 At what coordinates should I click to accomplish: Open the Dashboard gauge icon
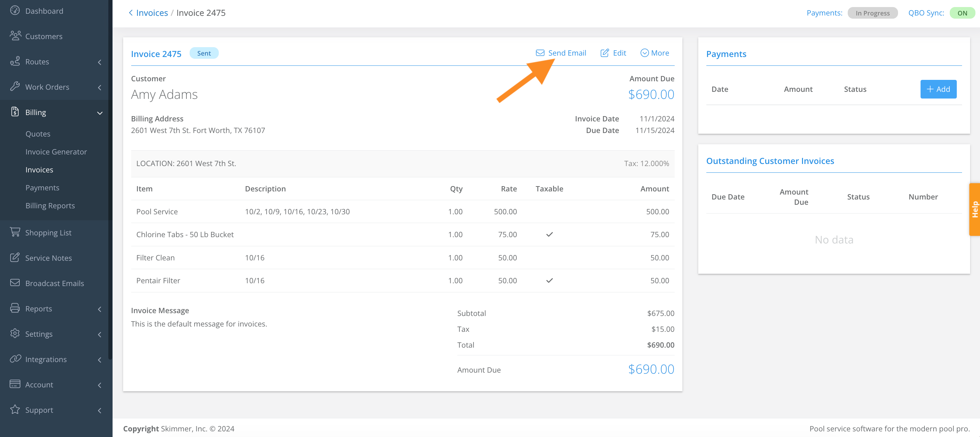pyautogui.click(x=15, y=10)
